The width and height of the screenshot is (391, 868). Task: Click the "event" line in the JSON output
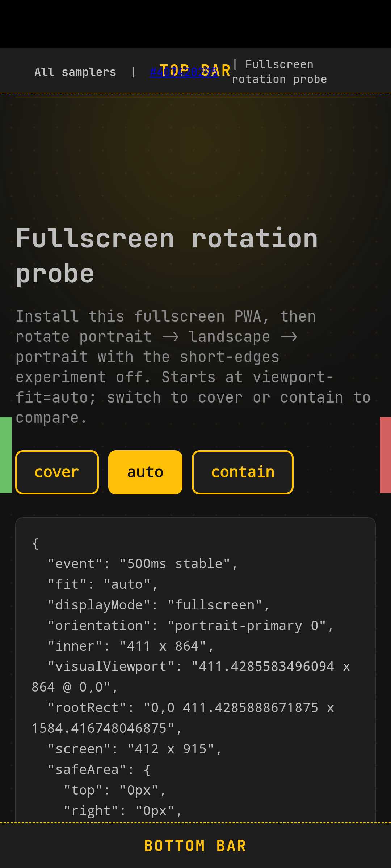pyautogui.click(x=143, y=563)
